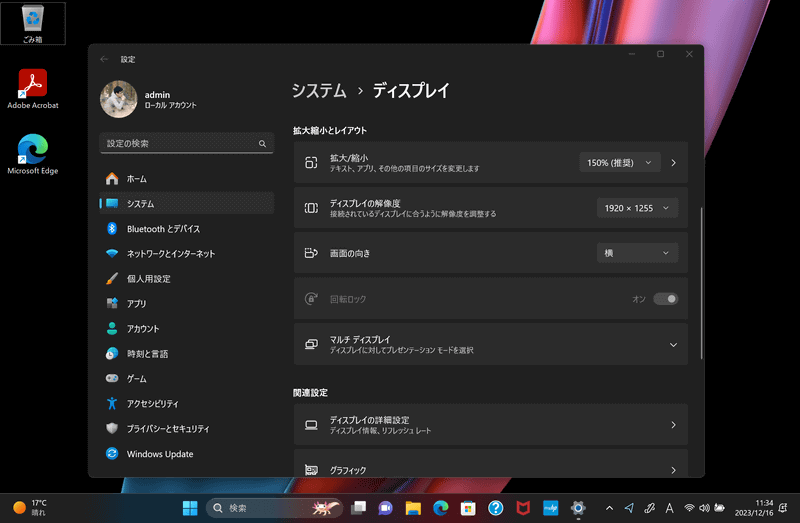This screenshot has width=800, height=523.
Task: Click the マルチ ディスプレイ icon
Action: click(311, 344)
